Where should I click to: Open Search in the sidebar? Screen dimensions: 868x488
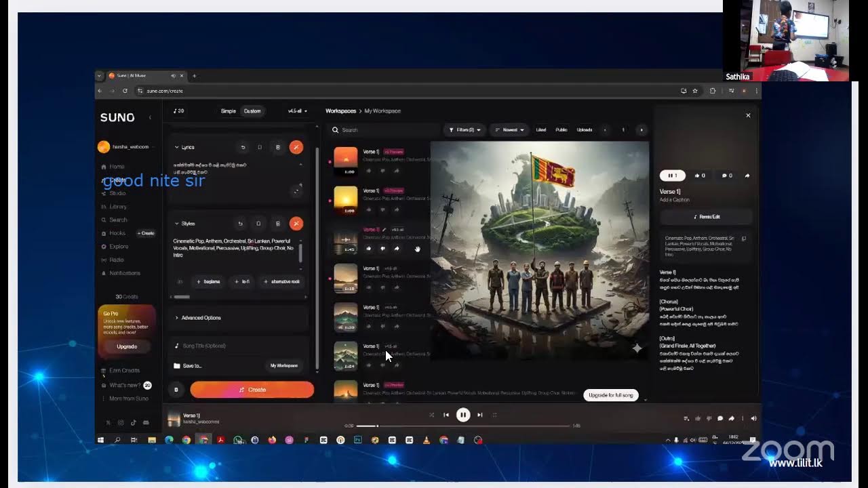click(113, 220)
